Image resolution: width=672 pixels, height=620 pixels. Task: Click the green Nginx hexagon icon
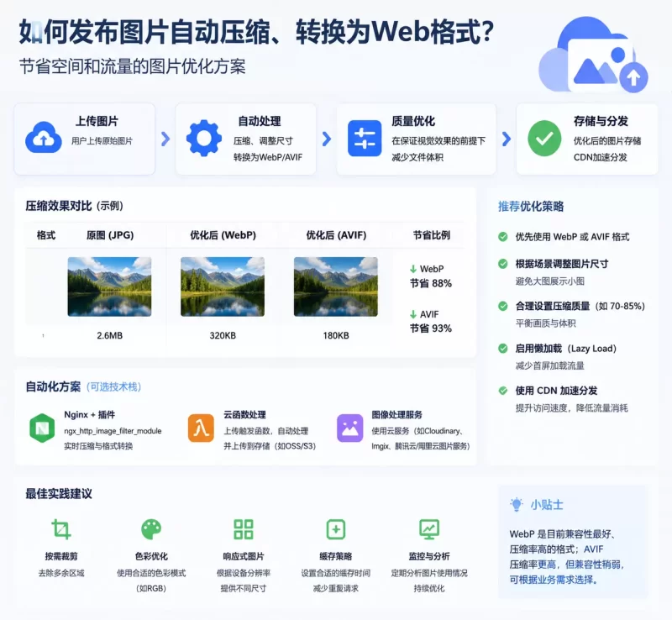(42, 428)
